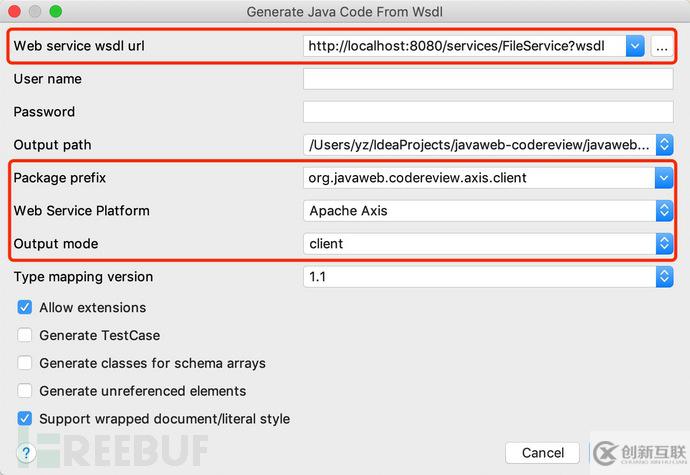Click into the Password field

[488, 112]
